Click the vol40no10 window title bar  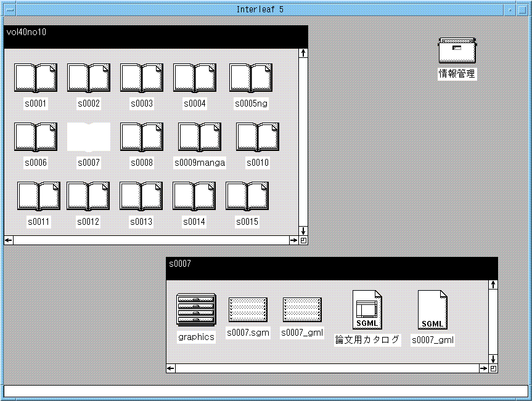point(155,36)
